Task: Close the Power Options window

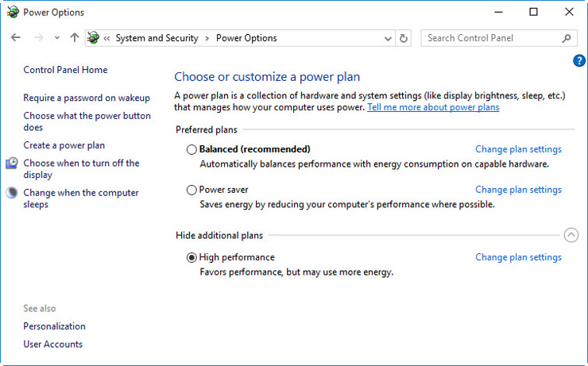Action: [569, 12]
